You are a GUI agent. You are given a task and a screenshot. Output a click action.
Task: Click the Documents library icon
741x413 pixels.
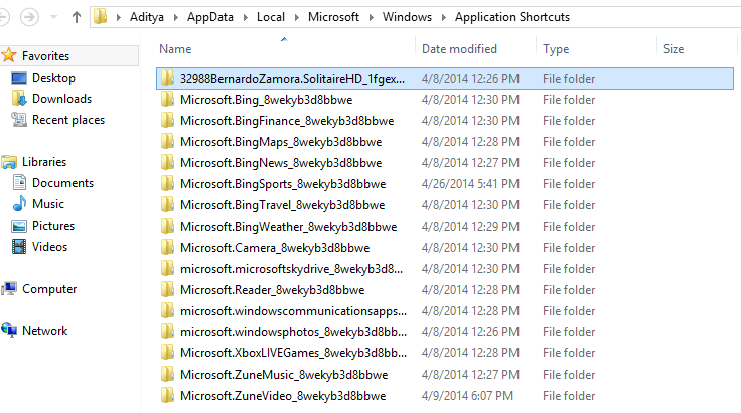point(19,182)
